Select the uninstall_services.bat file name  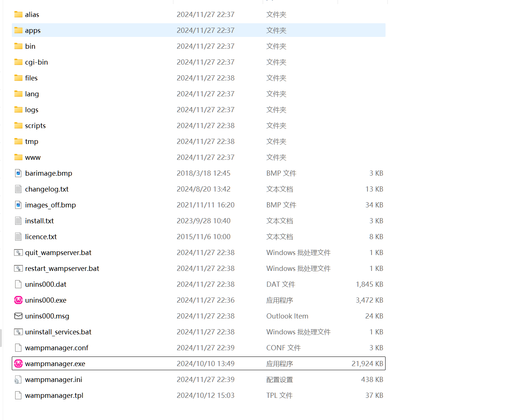58,332
